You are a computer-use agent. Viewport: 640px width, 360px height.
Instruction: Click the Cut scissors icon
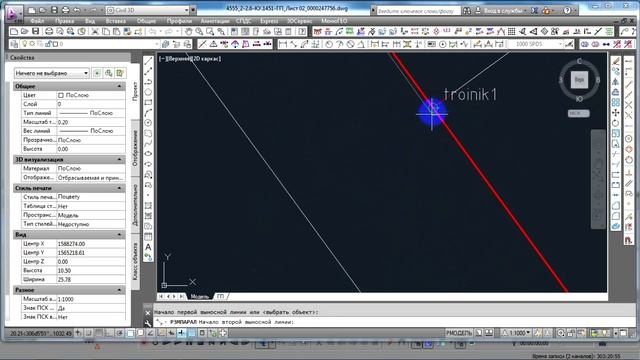pyautogui.click(x=95, y=31)
